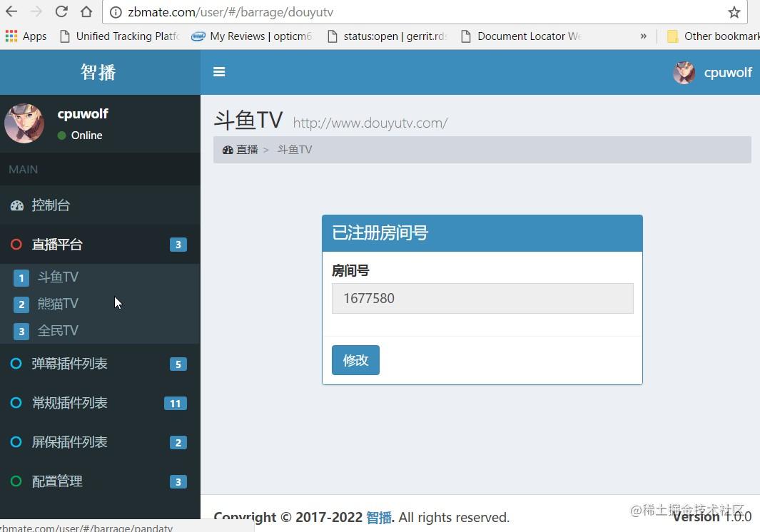Click circle icon of 弹幕插件列表

tap(16, 364)
